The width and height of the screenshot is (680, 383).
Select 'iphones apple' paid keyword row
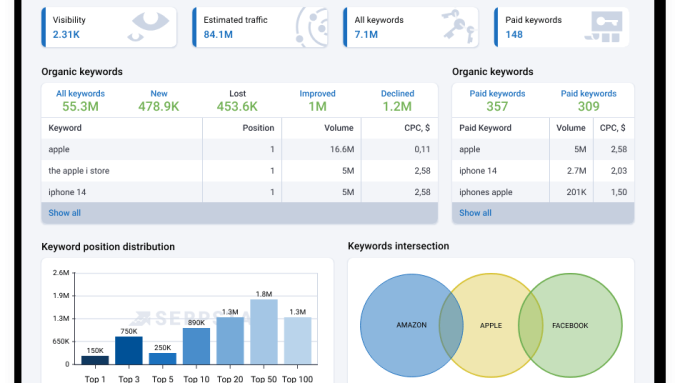543,192
